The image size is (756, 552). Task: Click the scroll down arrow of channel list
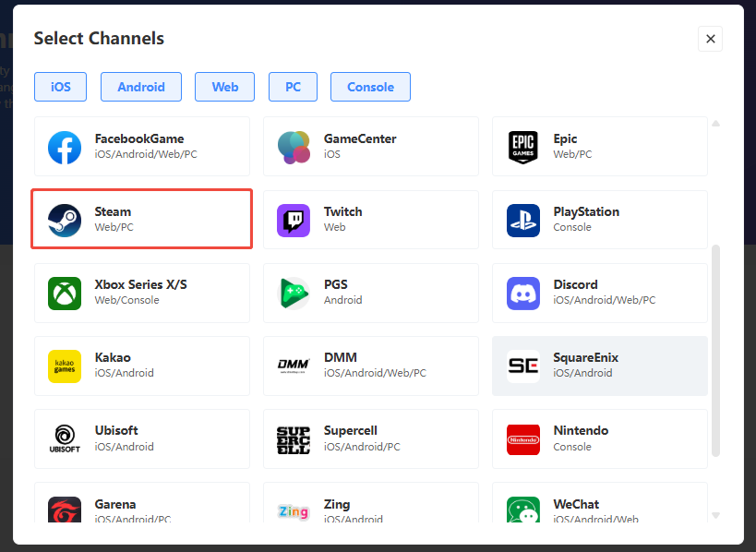click(716, 515)
